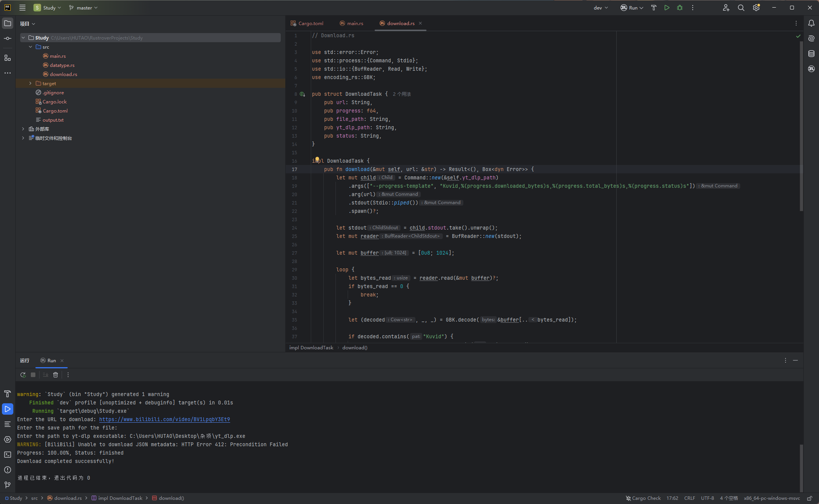Change the UTF-8 file encoding

pos(707,498)
